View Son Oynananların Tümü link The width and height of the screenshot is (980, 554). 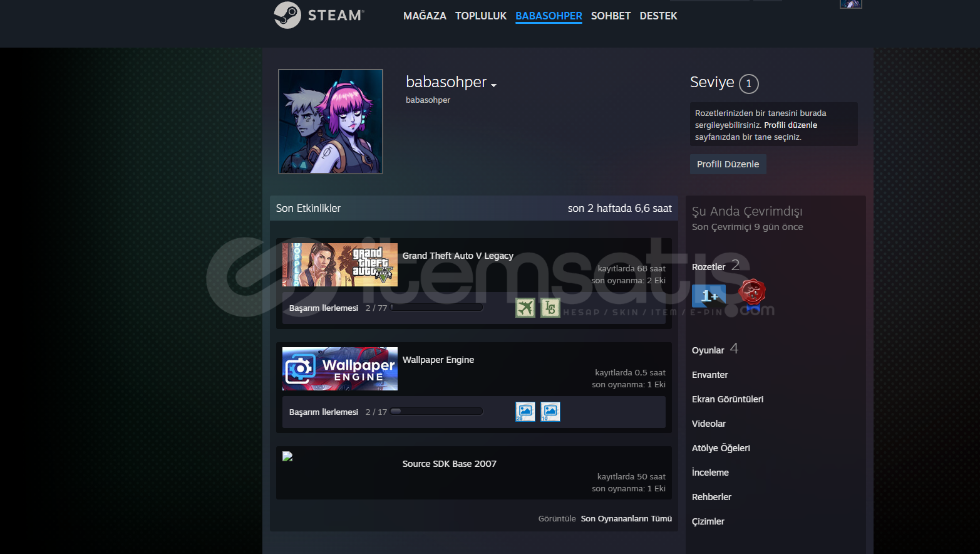[626, 518]
